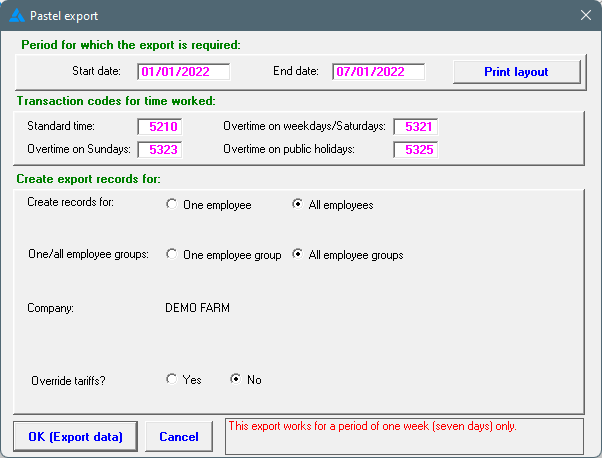Edit the Overtime on Sundays code field

pyautogui.click(x=160, y=150)
